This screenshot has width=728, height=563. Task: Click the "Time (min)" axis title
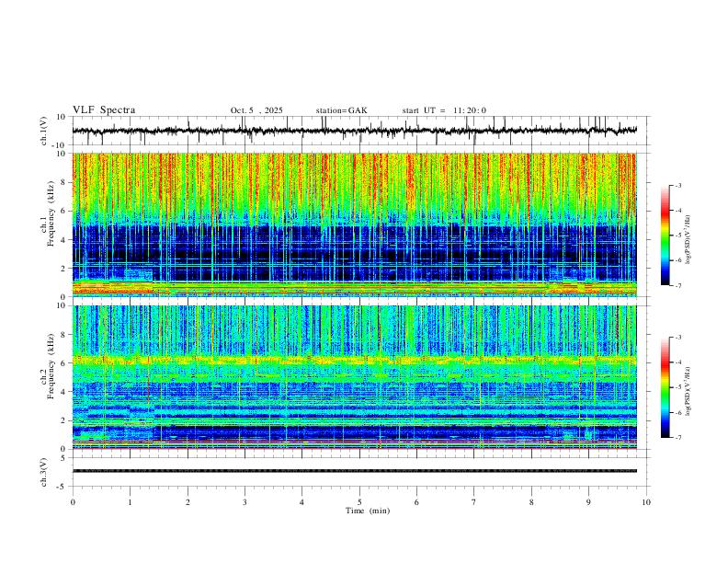tap(368, 511)
